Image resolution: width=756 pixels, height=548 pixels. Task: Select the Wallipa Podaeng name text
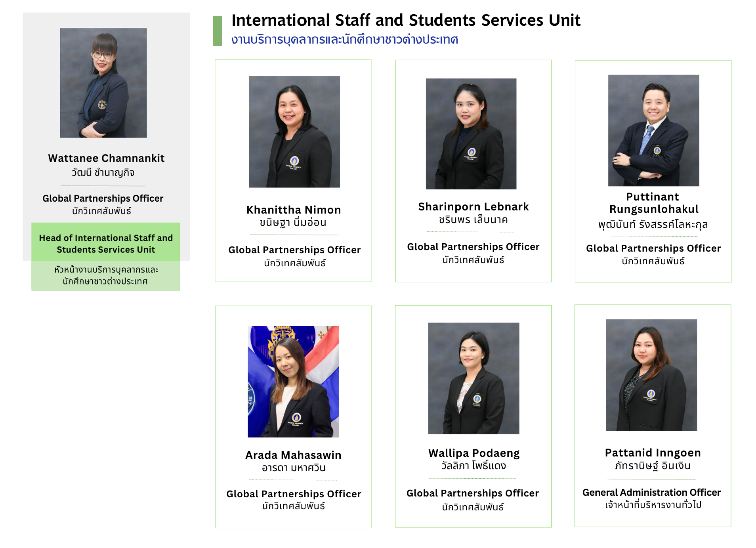(473, 453)
